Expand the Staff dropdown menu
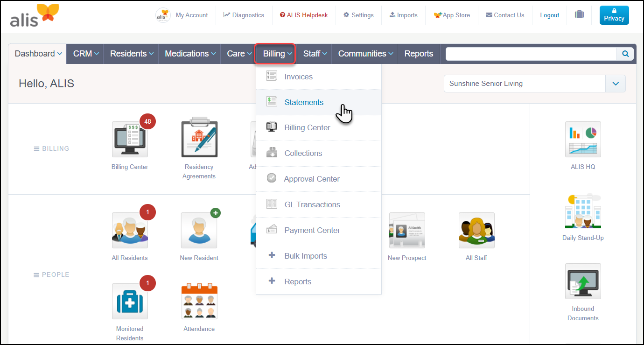This screenshot has width=644, height=345. pyautogui.click(x=315, y=54)
